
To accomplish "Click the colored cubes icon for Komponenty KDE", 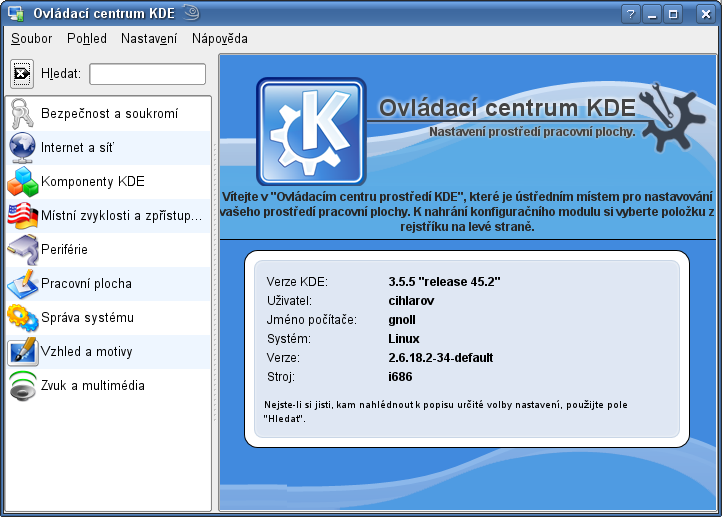I will [22, 181].
